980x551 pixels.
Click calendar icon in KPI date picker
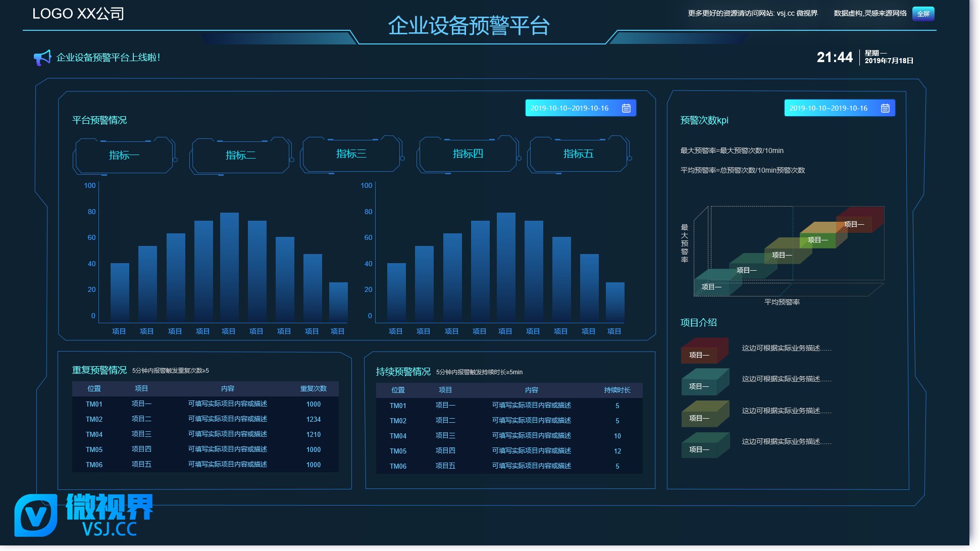pyautogui.click(x=885, y=108)
